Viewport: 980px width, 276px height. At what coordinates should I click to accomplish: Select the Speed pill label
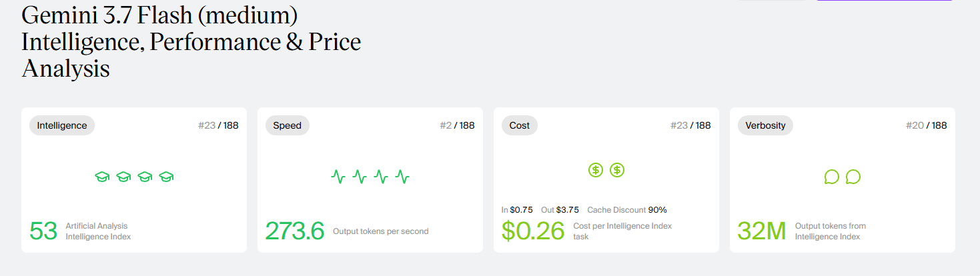point(288,125)
